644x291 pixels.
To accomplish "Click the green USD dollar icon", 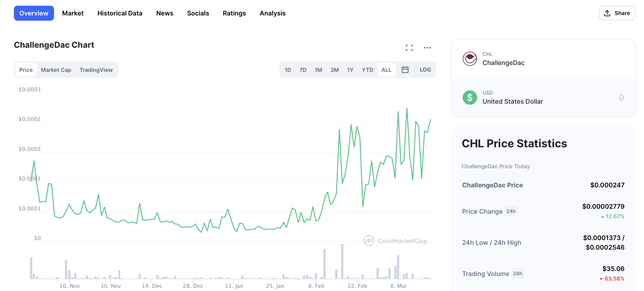I will tap(470, 97).
